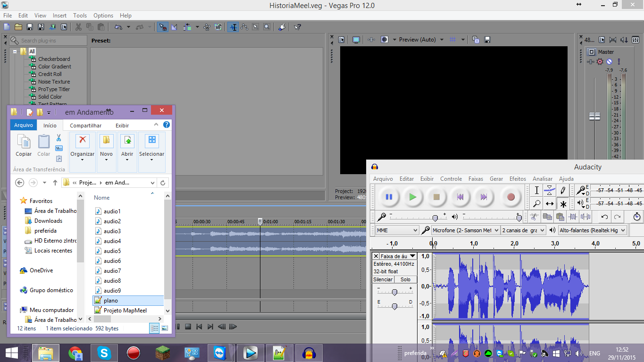Click Audacity's Silence audio icon
This screenshot has width=644, height=362.
(x=585, y=217)
